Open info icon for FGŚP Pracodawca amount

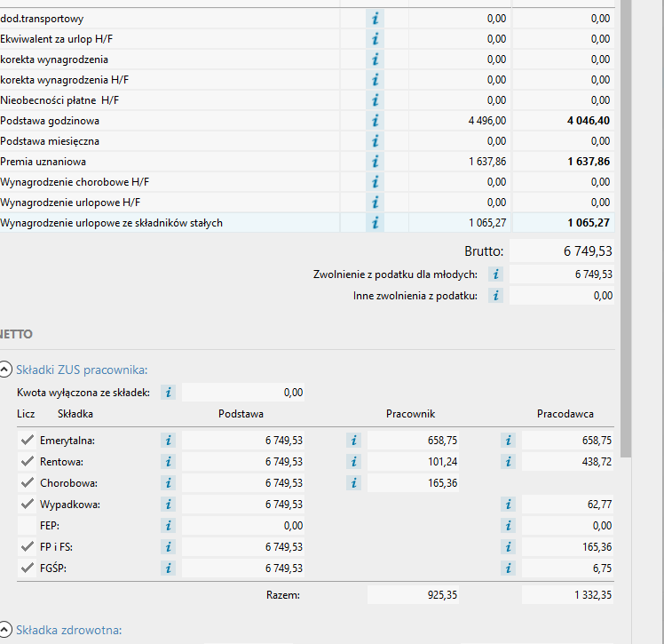pos(508,568)
